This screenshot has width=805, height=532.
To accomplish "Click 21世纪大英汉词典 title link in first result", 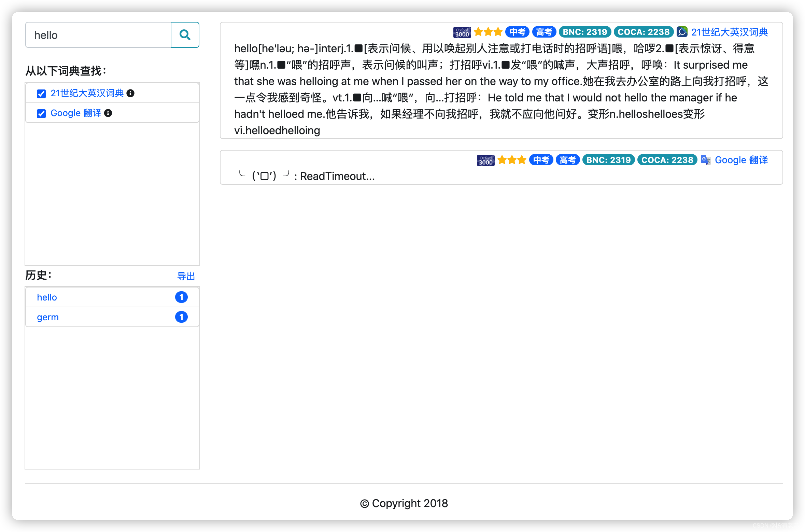I will 729,32.
